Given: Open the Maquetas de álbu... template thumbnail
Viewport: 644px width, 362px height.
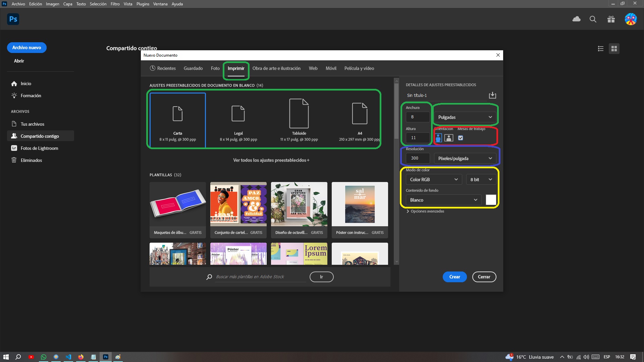Looking at the screenshot, I should [178, 210].
